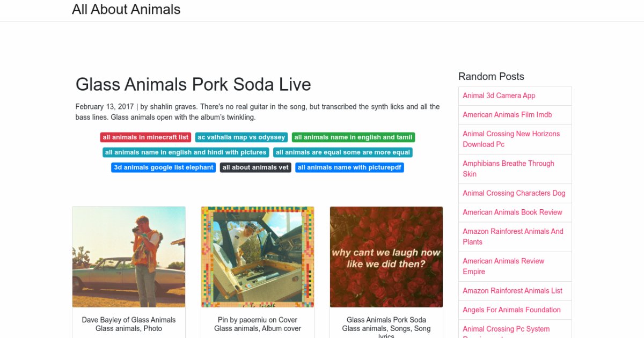Open the All About Animals site title
Image resolution: width=644 pixels, height=338 pixels.
(126, 10)
